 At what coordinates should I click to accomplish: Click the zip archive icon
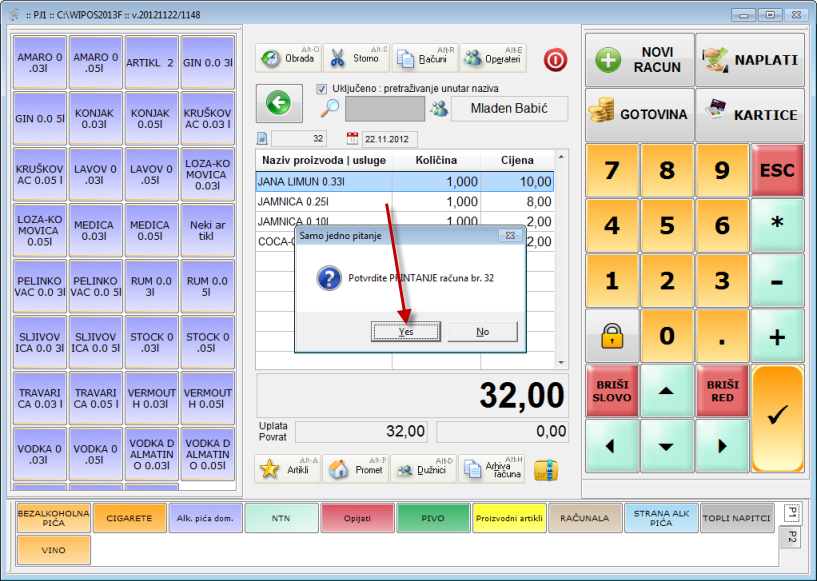pyautogui.click(x=546, y=469)
